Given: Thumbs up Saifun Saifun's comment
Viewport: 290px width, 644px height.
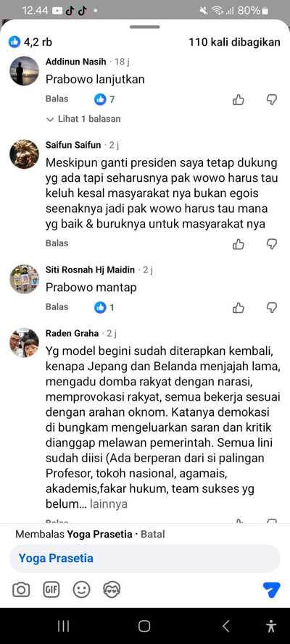Looking at the screenshot, I should 239,244.
